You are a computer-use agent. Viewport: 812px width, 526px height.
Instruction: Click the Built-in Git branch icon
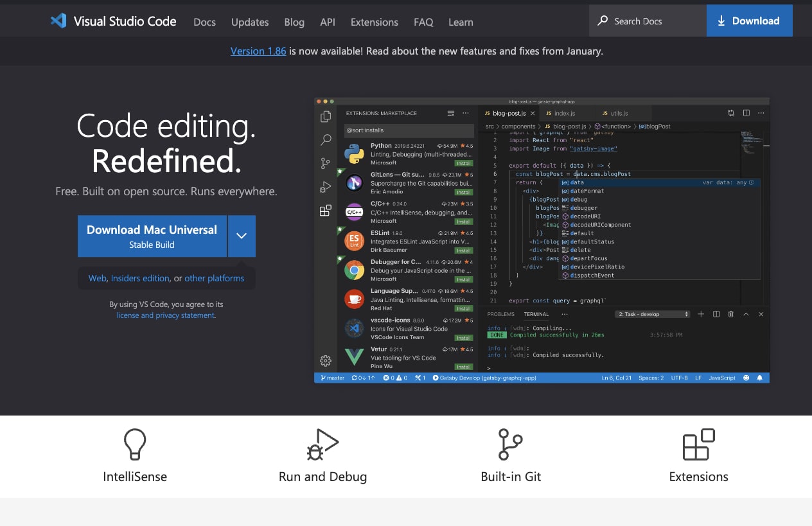511,444
